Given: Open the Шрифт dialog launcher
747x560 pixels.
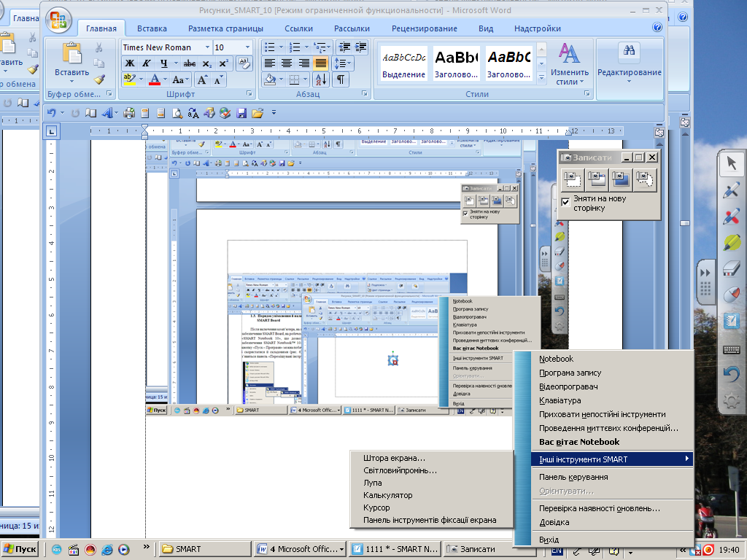Looking at the screenshot, I should pos(249,94).
